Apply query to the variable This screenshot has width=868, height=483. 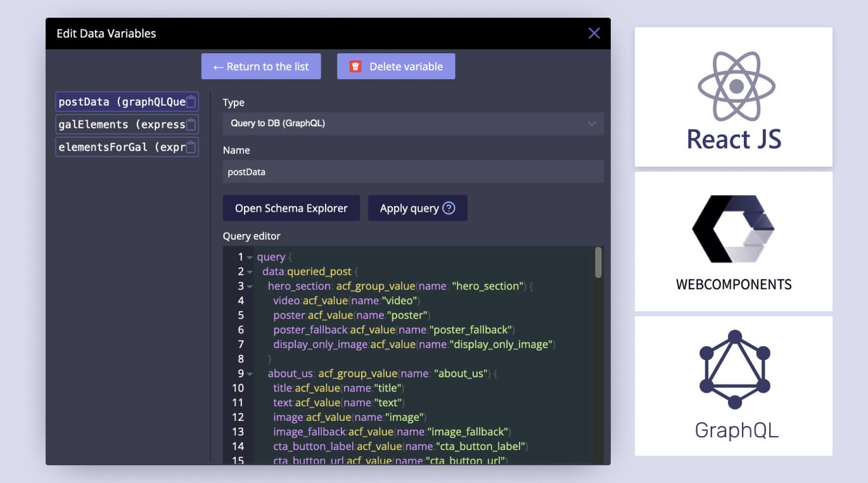(x=418, y=208)
